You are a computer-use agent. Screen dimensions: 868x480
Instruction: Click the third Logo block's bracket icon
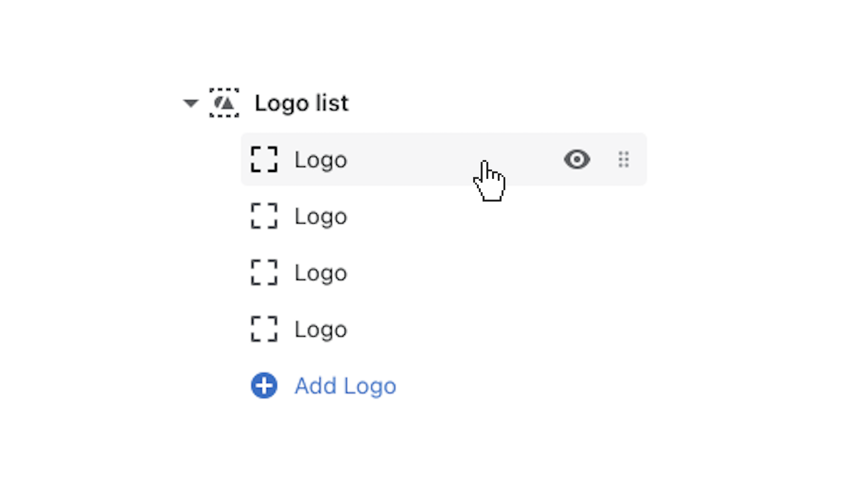[x=264, y=272]
